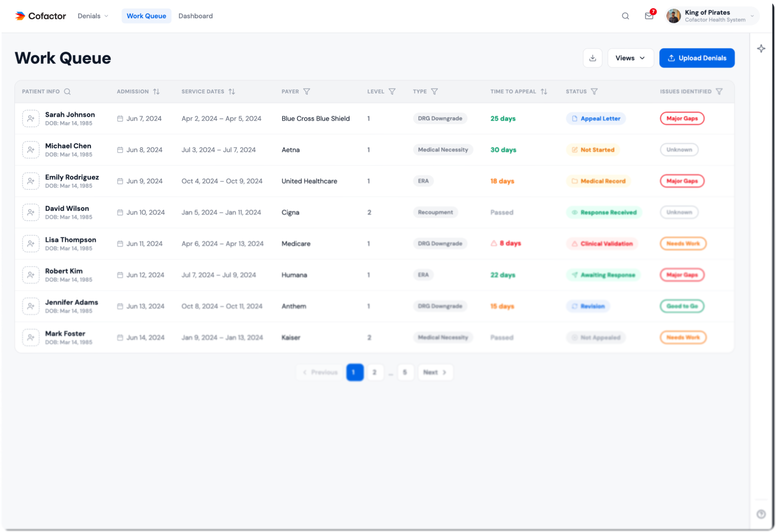776x532 pixels.
Task: Open the AI sparkle assistant icon
Action: click(761, 48)
